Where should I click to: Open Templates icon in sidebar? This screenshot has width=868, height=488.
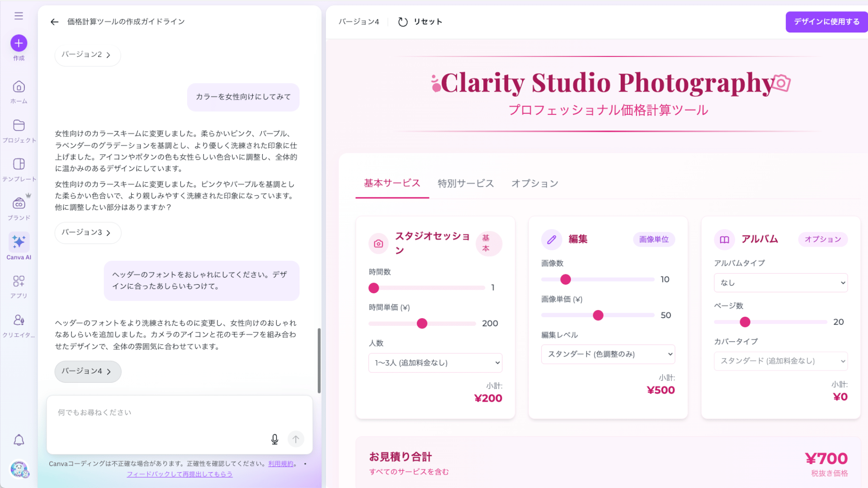(x=19, y=164)
